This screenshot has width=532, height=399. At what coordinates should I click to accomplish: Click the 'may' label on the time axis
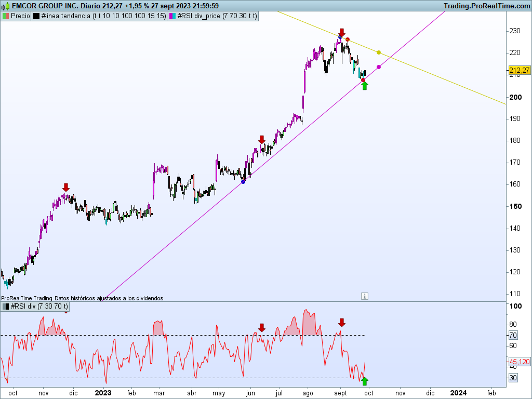coord(219,393)
